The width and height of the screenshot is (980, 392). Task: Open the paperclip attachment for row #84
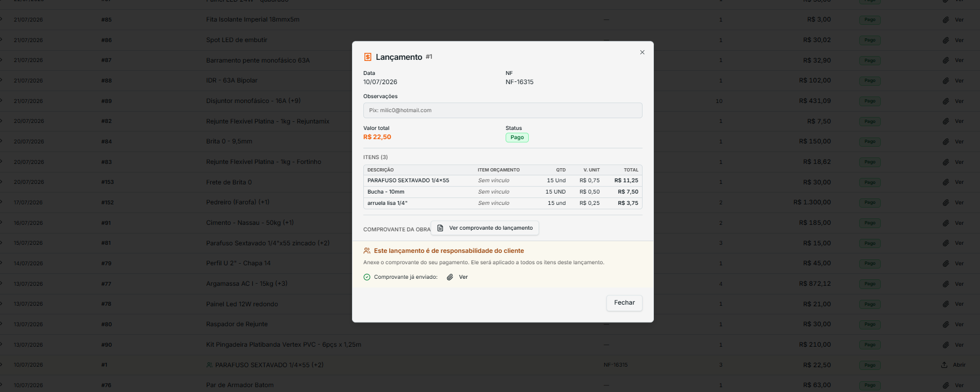(953, 142)
